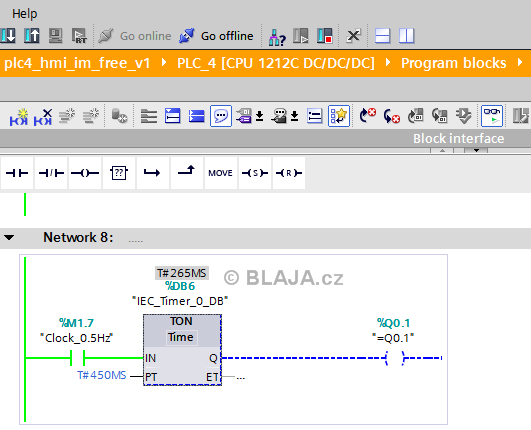Viewport: 531px width, 430px height.
Task: Expand the breadcrumb arrow after plc4_hmi_im_free_v1
Action: click(164, 63)
